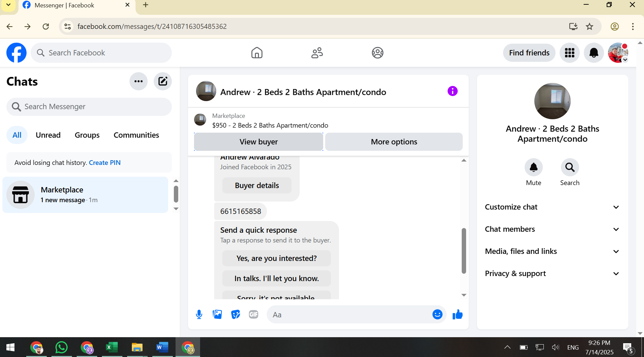Click the View buyer button
Screen dimensions: 644x357
pos(259,142)
